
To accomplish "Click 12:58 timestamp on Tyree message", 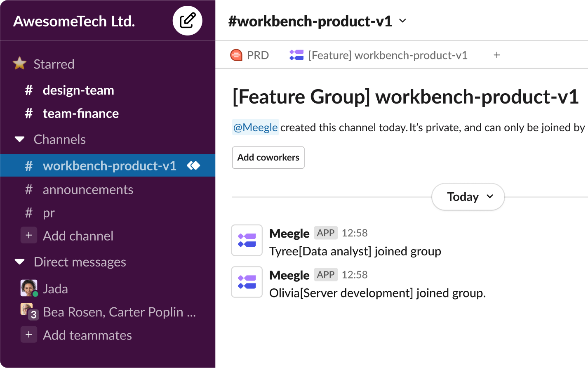I will 355,233.
